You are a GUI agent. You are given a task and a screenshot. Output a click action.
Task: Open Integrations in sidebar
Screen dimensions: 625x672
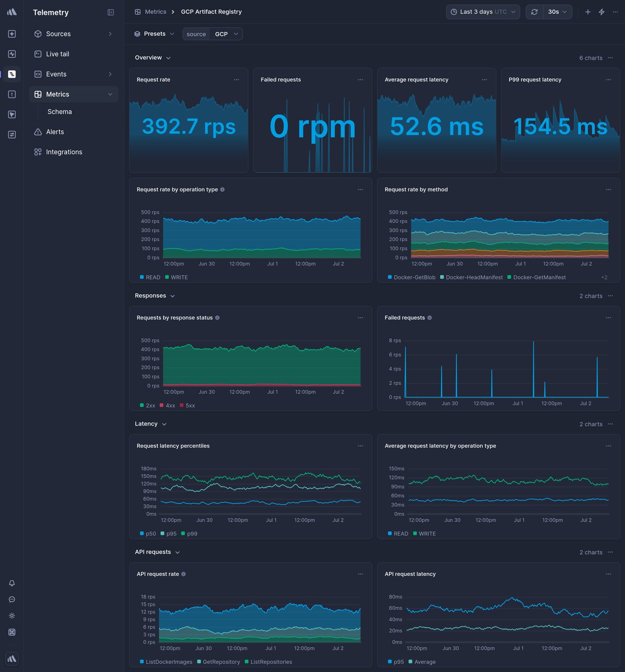[x=74, y=152]
